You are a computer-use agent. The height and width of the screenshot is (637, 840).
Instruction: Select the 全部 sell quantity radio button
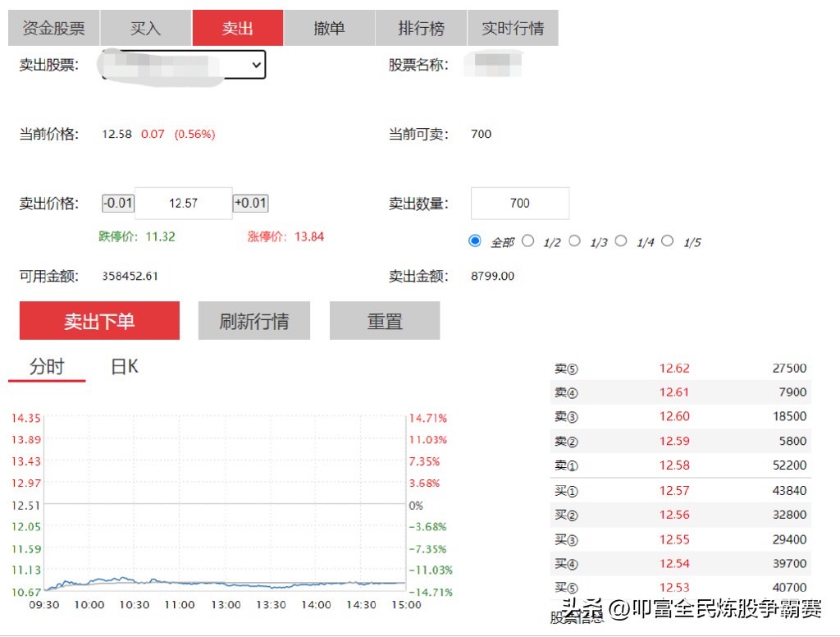(474, 241)
